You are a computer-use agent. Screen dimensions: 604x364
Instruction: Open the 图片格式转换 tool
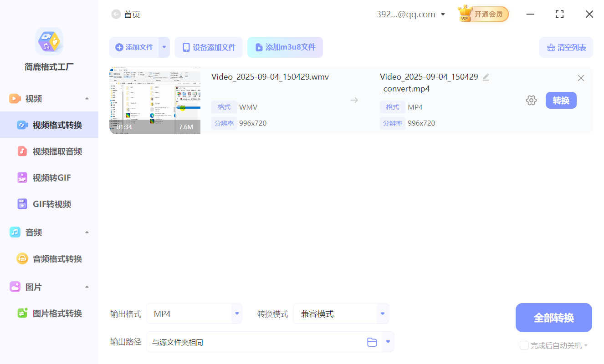(52, 313)
